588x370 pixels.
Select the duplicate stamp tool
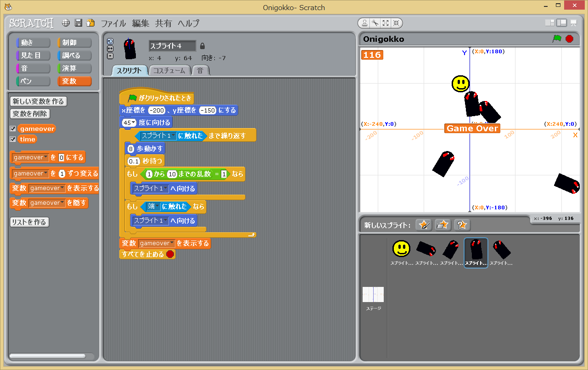tap(364, 23)
